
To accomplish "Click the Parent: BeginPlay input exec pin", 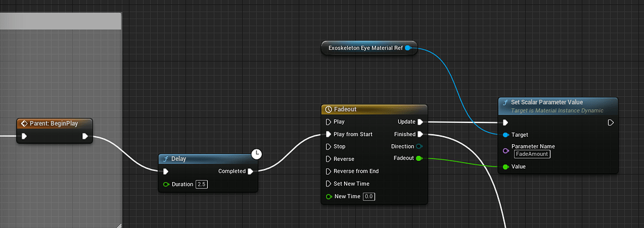I will (24, 136).
